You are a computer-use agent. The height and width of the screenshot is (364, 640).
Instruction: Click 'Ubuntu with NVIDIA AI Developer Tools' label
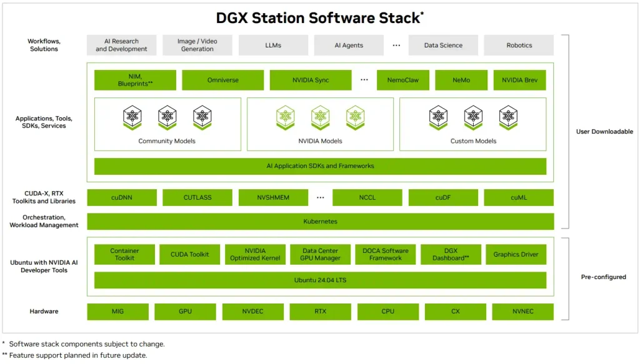tap(44, 266)
